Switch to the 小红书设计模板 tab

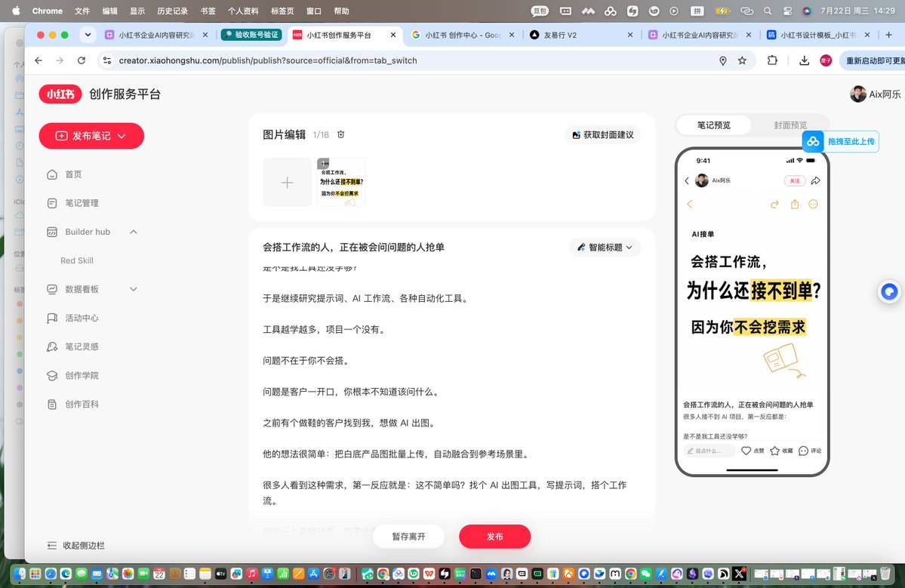point(817,35)
